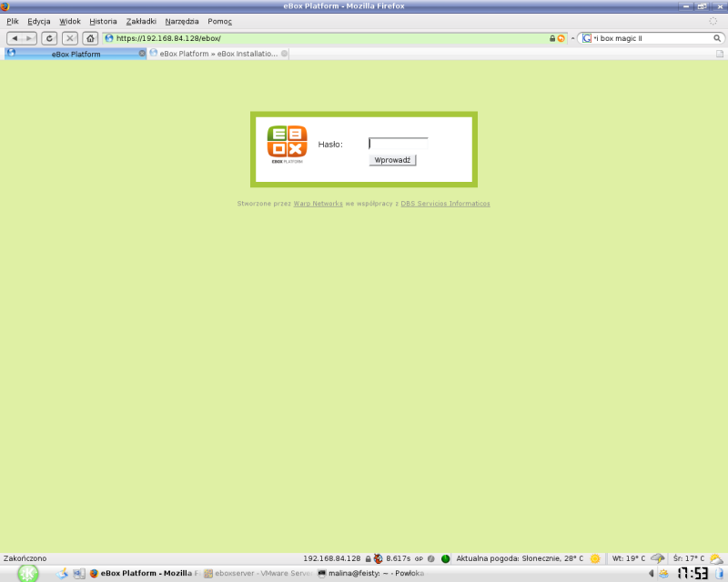The image size is (728, 582).
Task: Open the browser home page
Action: 90,38
